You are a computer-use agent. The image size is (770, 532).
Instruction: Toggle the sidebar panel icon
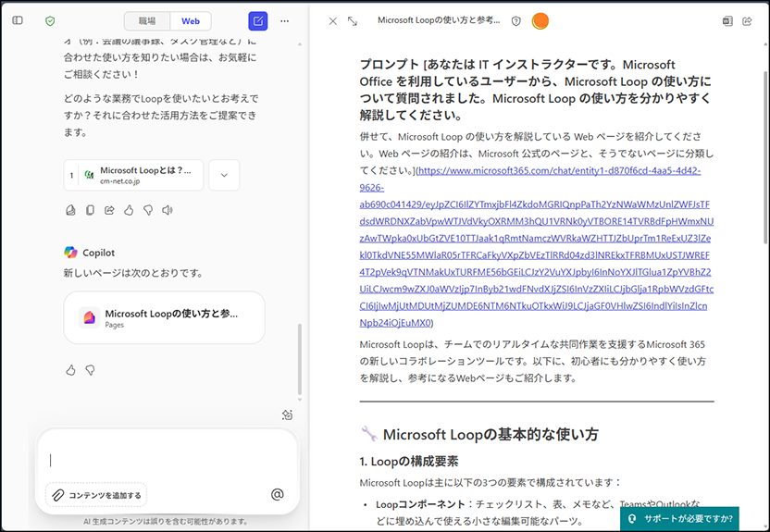[18, 20]
